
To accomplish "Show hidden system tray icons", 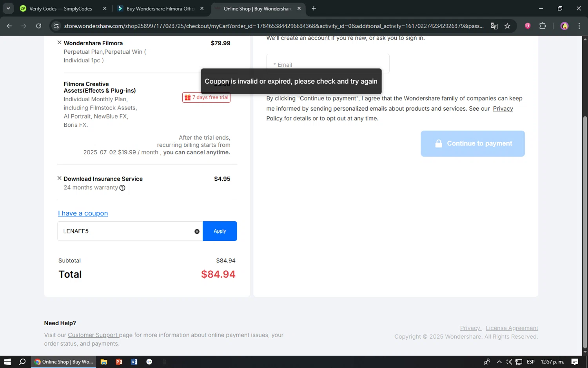I will pyautogui.click(x=499, y=362).
